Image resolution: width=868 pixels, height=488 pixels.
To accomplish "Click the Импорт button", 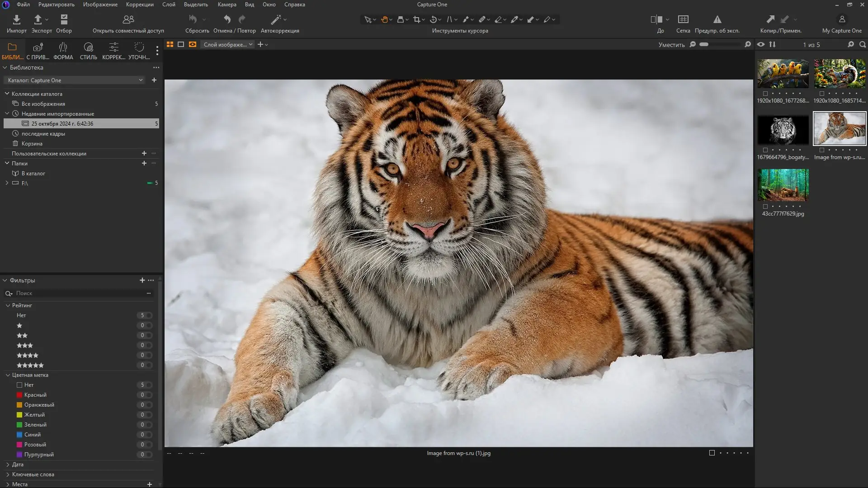I will tap(16, 23).
